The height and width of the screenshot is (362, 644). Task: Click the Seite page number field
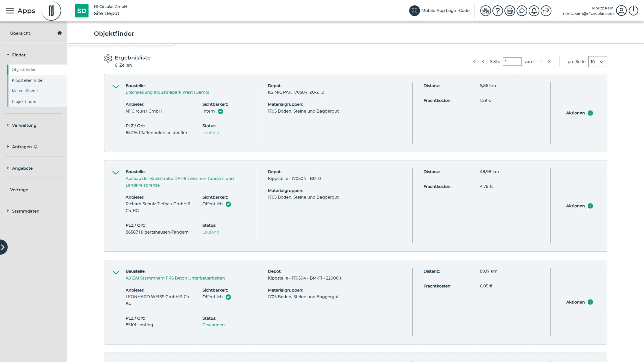click(x=512, y=61)
